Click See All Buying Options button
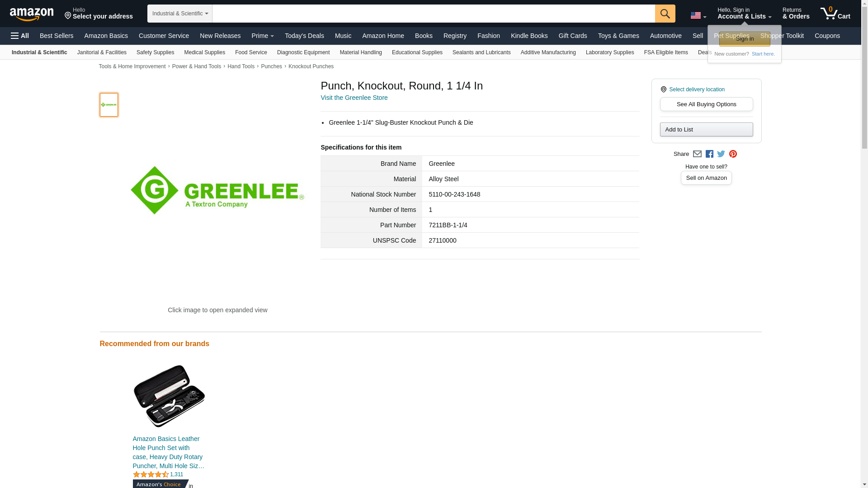Viewport: 868px width, 488px height. pos(706,104)
